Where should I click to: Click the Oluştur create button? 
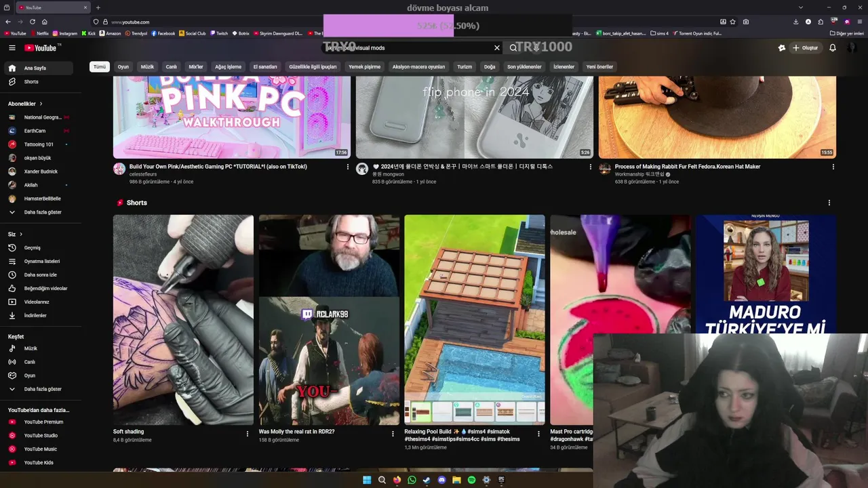(805, 48)
